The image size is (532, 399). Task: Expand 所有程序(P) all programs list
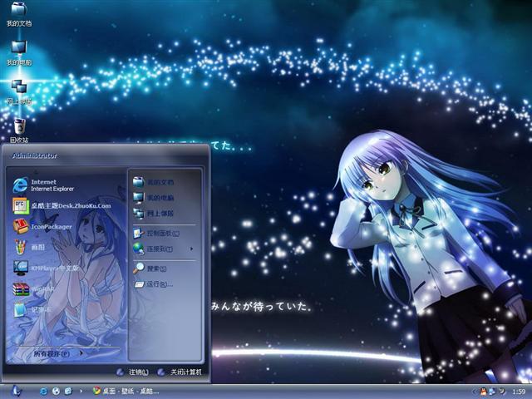point(58,353)
